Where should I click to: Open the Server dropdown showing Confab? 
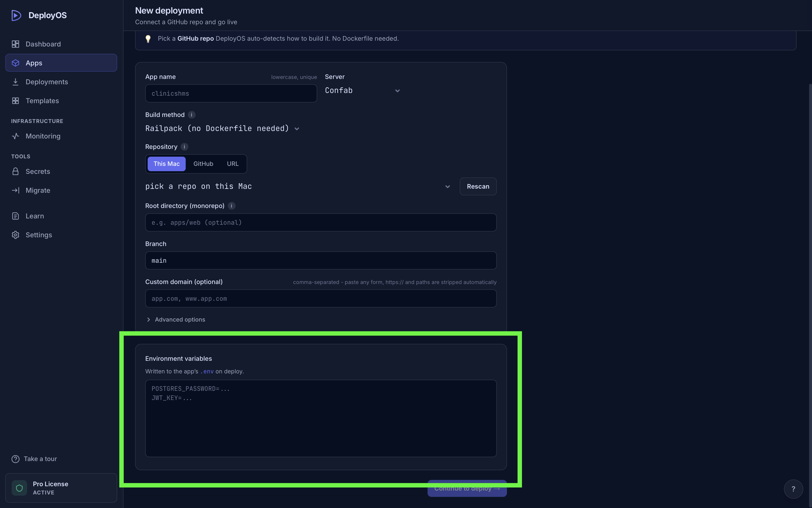pos(363,90)
